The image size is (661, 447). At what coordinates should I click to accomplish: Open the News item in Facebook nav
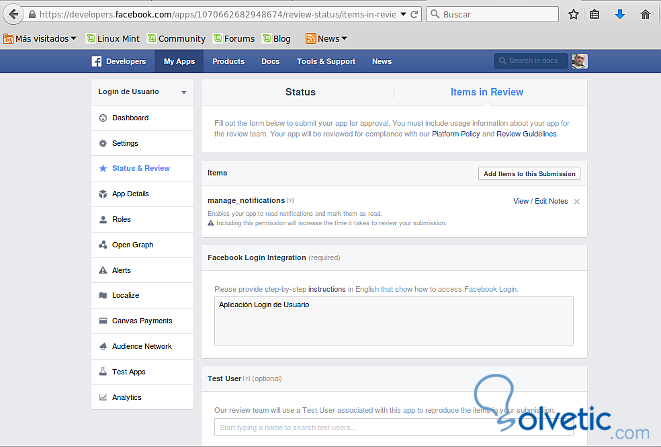382,62
